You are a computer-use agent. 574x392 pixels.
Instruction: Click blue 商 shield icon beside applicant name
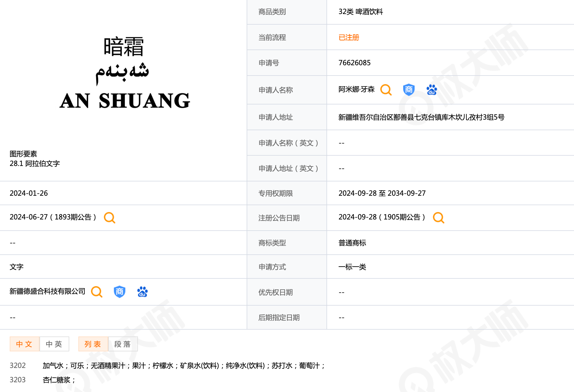point(409,90)
